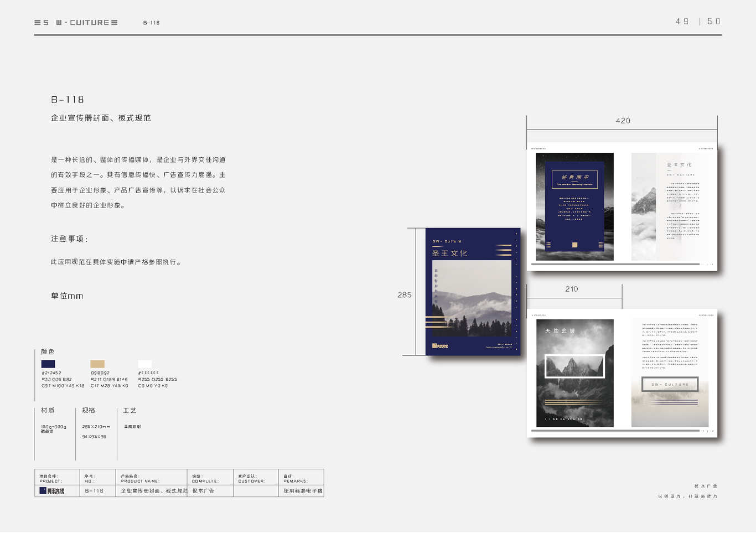Click the NO. header cell in the table
Image resolution: width=756 pixels, height=533 pixels.
[98, 477]
